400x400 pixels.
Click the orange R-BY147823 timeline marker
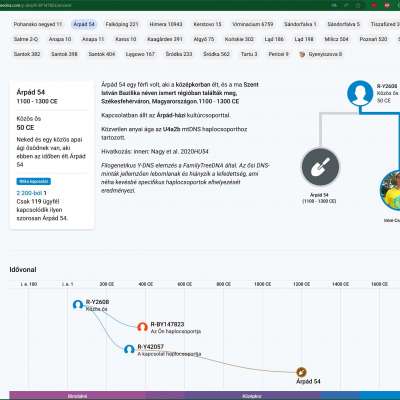pos(142,327)
